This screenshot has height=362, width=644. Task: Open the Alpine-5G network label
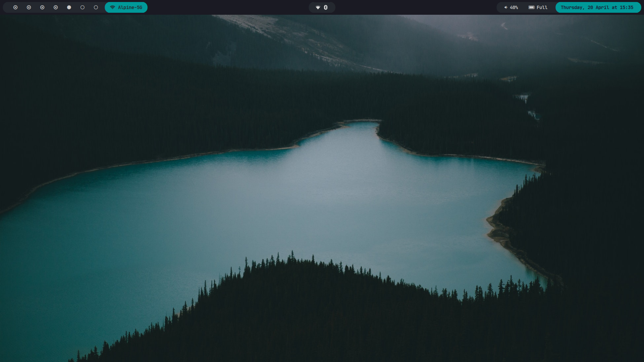(x=130, y=7)
